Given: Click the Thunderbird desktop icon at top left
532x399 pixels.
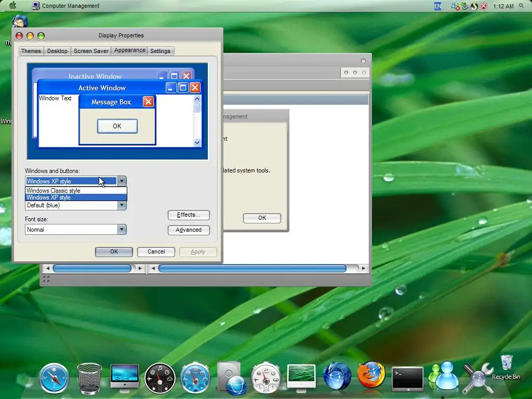Looking at the screenshot, I should coord(20,21).
